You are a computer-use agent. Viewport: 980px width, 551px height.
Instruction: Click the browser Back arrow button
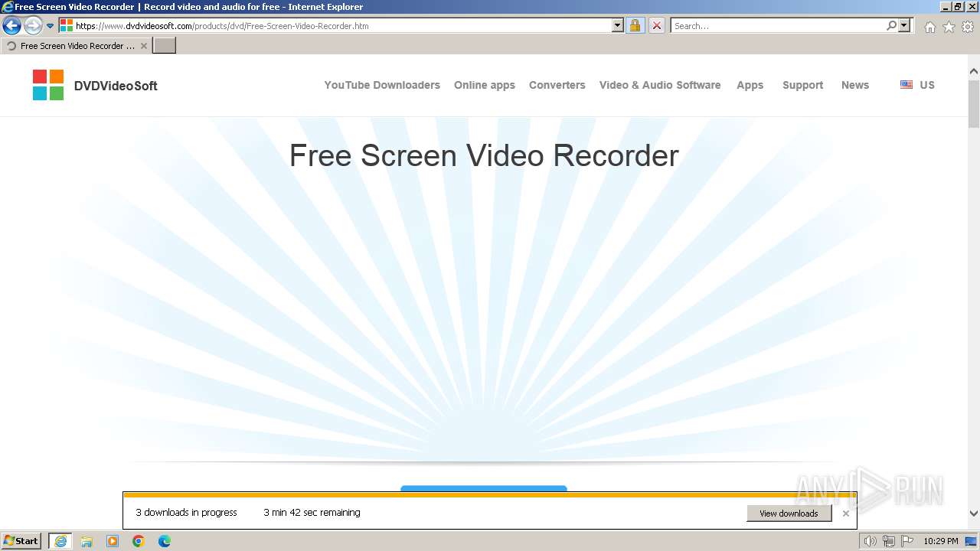click(x=11, y=25)
